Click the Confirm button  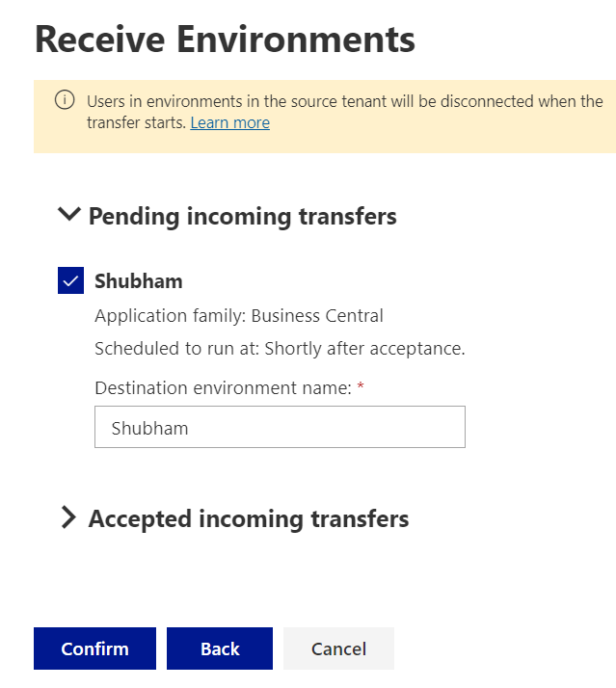pos(94,648)
